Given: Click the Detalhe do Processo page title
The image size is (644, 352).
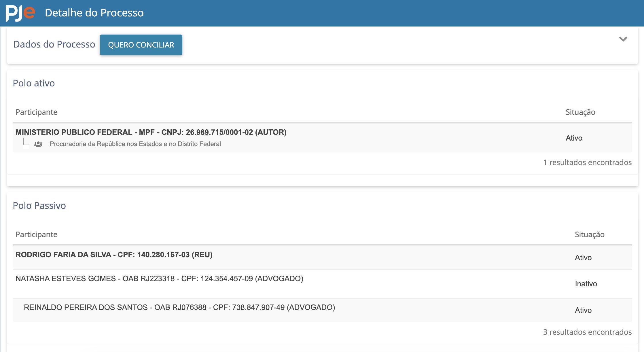Looking at the screenshot, I should [94, 13].
